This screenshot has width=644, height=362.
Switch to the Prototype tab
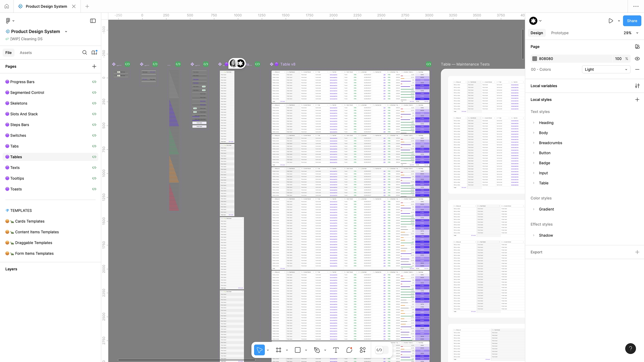559,33
